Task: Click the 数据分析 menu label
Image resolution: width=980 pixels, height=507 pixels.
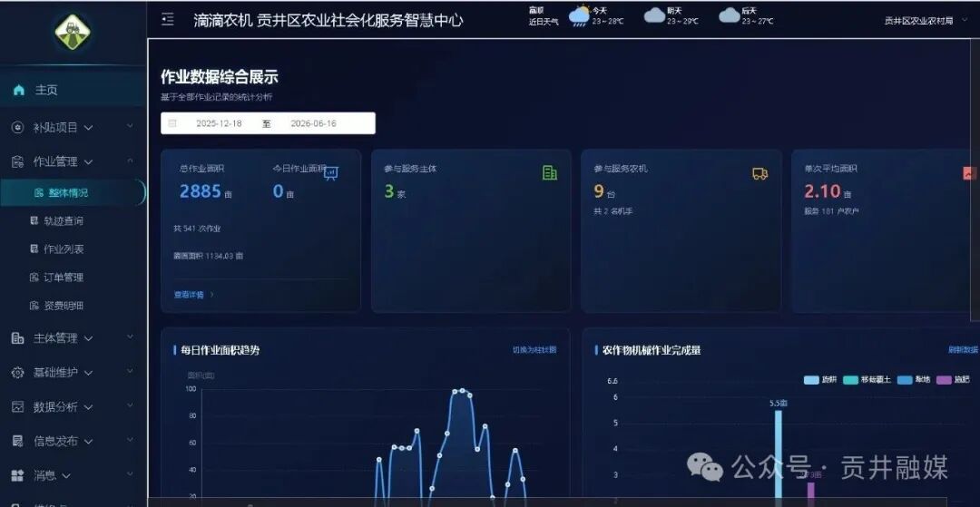Action: [x=55, y=407]
